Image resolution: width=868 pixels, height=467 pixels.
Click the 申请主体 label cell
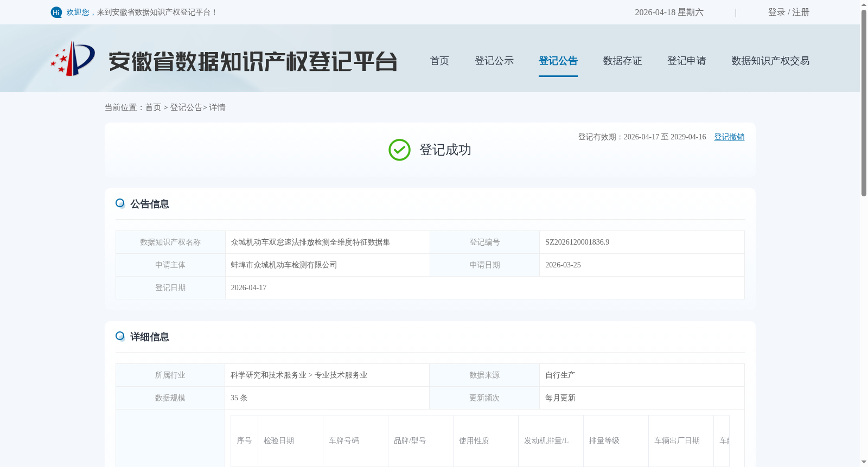pyautogui.click(x=170, y=265)
